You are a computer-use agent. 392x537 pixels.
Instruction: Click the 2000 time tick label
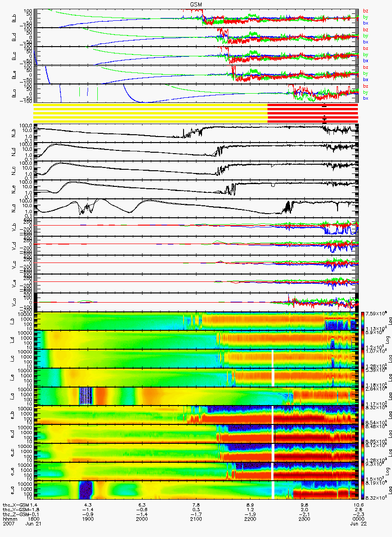click(142, 519)
